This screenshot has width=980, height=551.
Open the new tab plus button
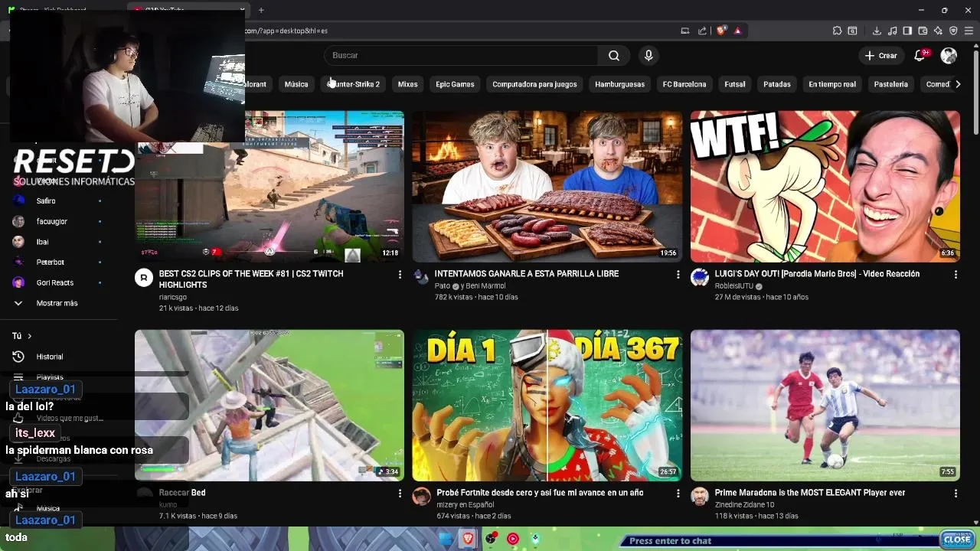[261, 10]
